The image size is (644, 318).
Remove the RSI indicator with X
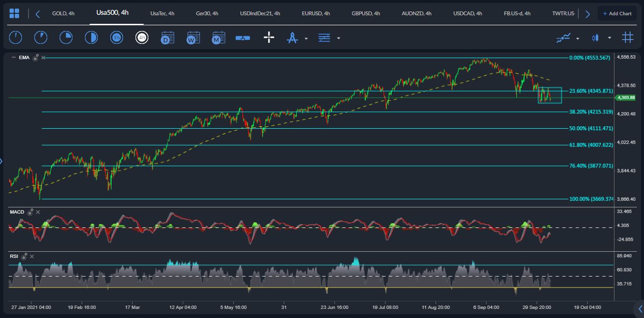click(x=32, y=256)
